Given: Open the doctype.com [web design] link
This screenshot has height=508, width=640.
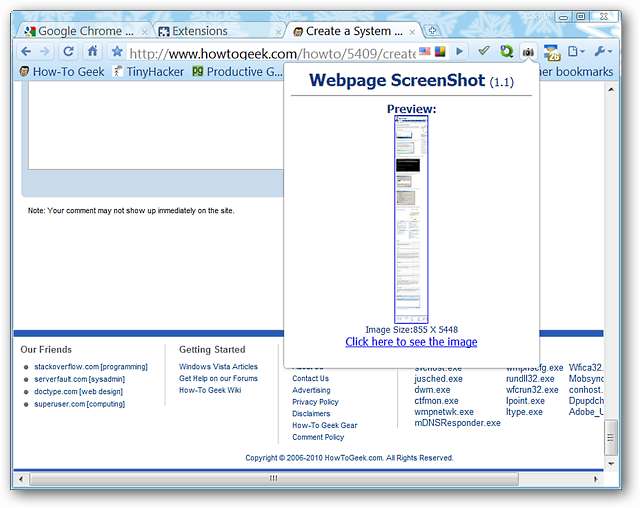Looking at the screenshot, I should pos(78,392).
